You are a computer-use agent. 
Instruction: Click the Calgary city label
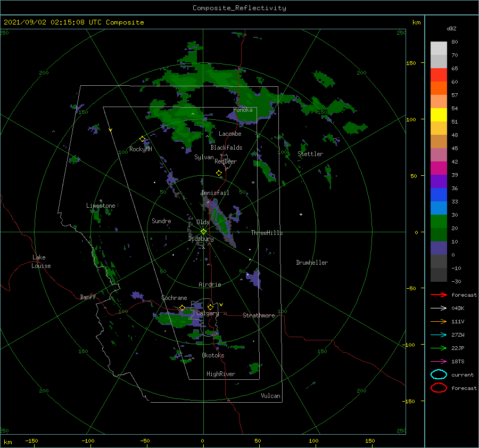pyautogui.click(x=208, y=313)
